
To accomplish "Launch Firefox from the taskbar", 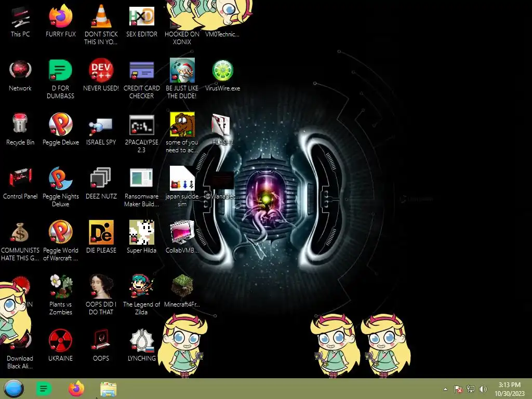I will coord(76,389).
